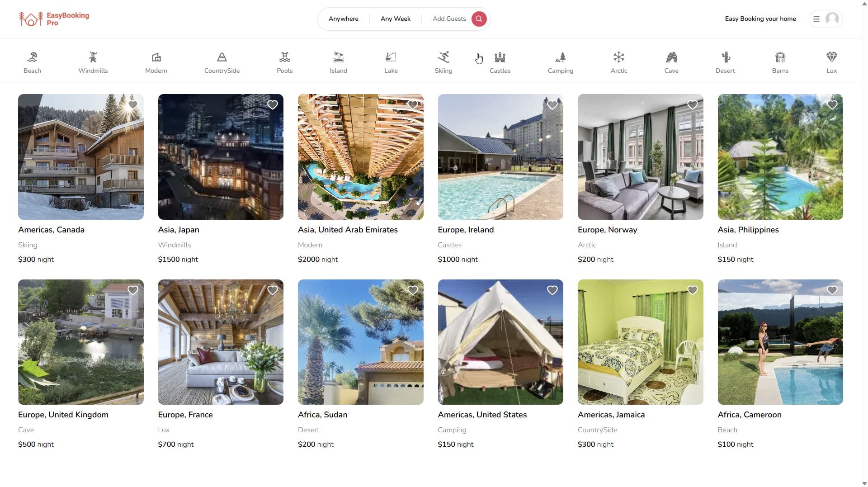Open the Add Guests filter
Viewport: 868px width, 487px height.
[449, 19]
